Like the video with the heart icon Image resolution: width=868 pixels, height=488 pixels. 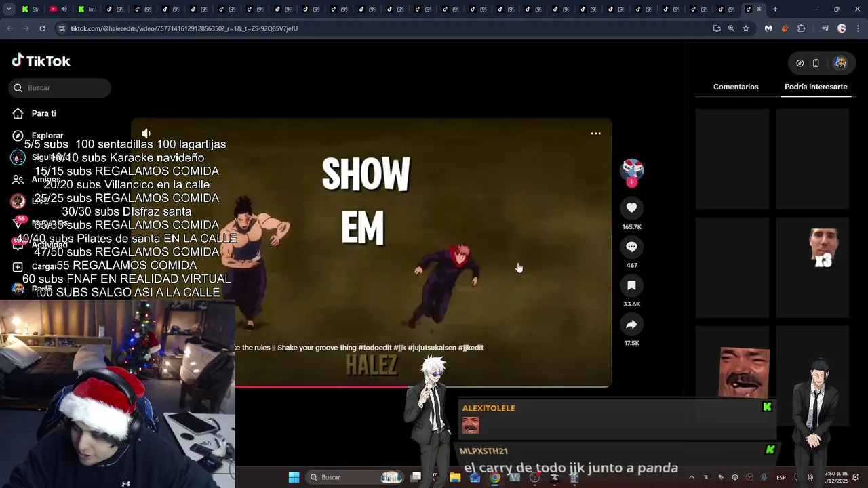pyautogui.click(x=631, y=208)
